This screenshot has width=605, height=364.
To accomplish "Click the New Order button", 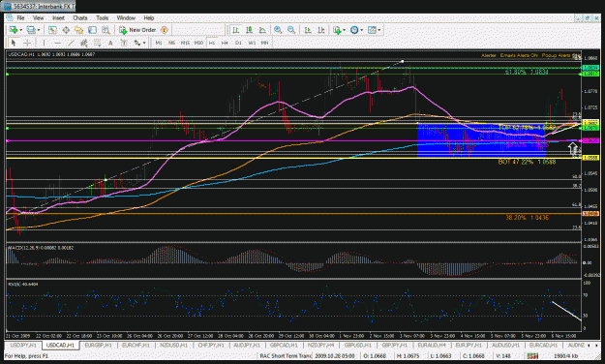I will 137,30.
